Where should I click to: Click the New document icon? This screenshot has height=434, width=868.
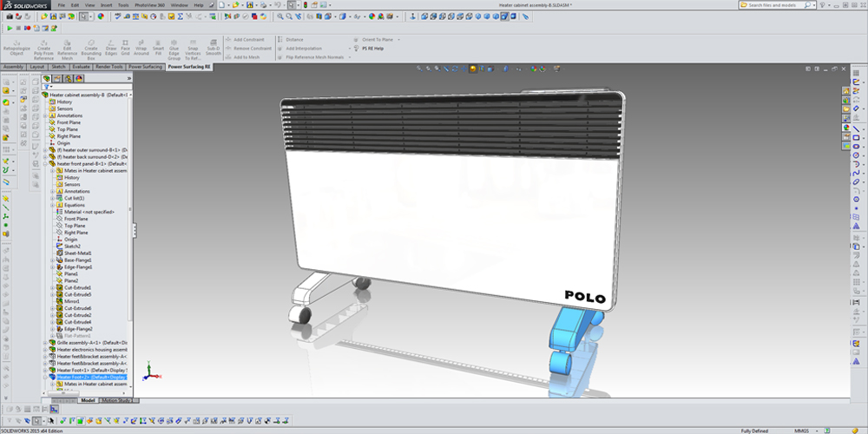click(x=221, y=5)
